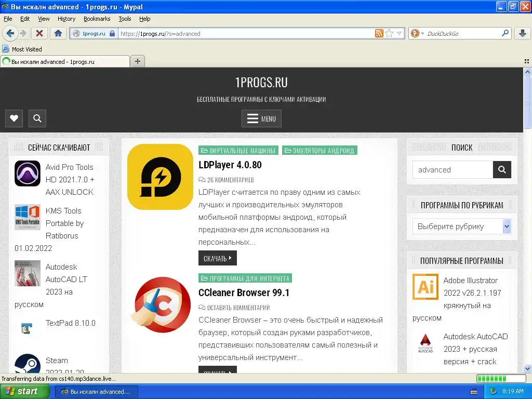
Task: Open the File menu
Action: [8, 19]
